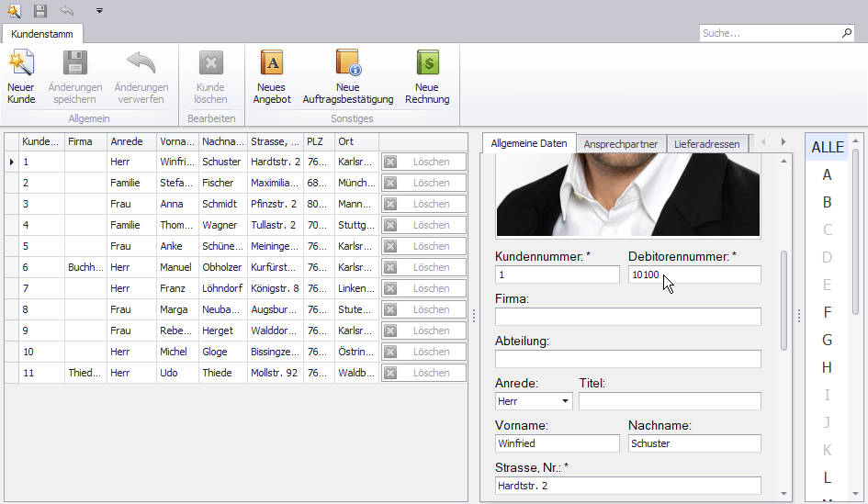This screenshot has height=504, width=868.
Task: Click Löschen for customer Gloge
Action: click(x=424, y=352)
